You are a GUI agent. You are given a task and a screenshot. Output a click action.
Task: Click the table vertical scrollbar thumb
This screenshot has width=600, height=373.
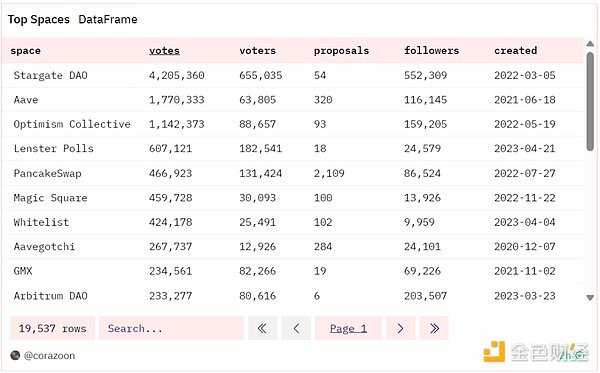click(x=590, y=101)
